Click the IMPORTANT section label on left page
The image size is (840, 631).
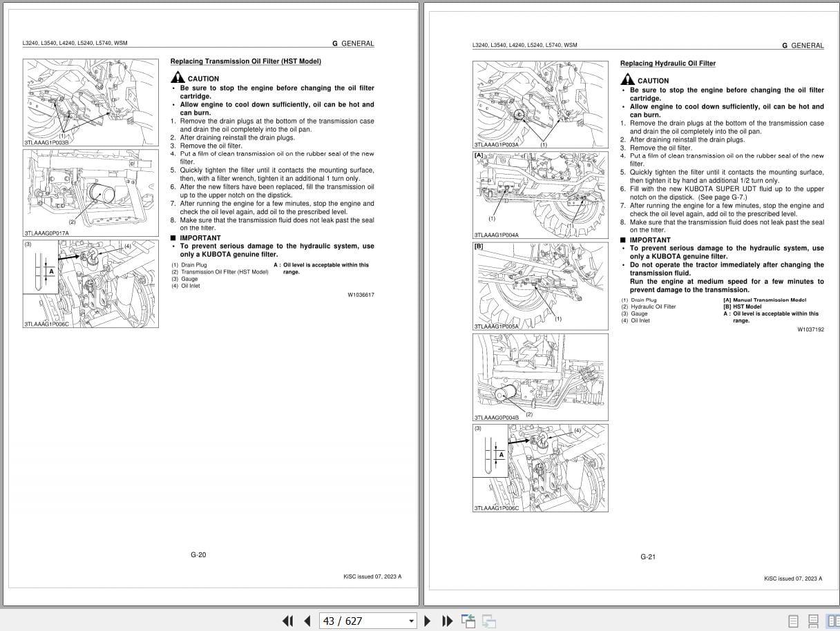200,237
